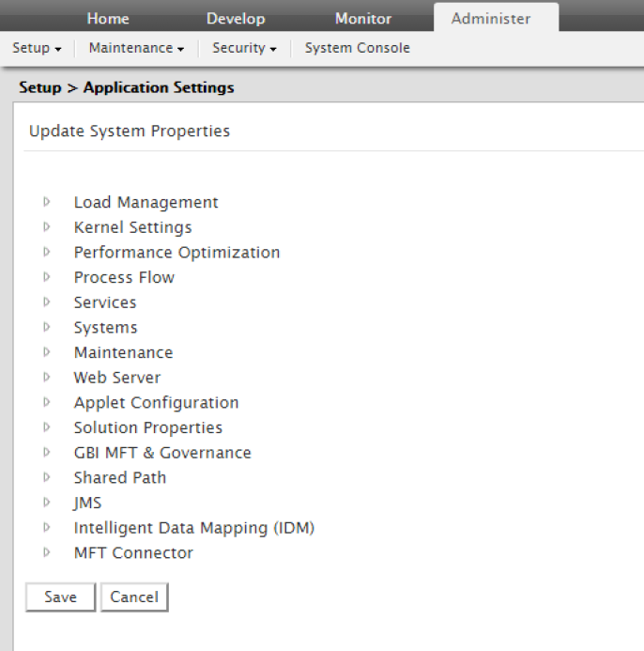Expand the JMS section triangle
The height and width of the screenshot is (651, 644).
[46, 503]
